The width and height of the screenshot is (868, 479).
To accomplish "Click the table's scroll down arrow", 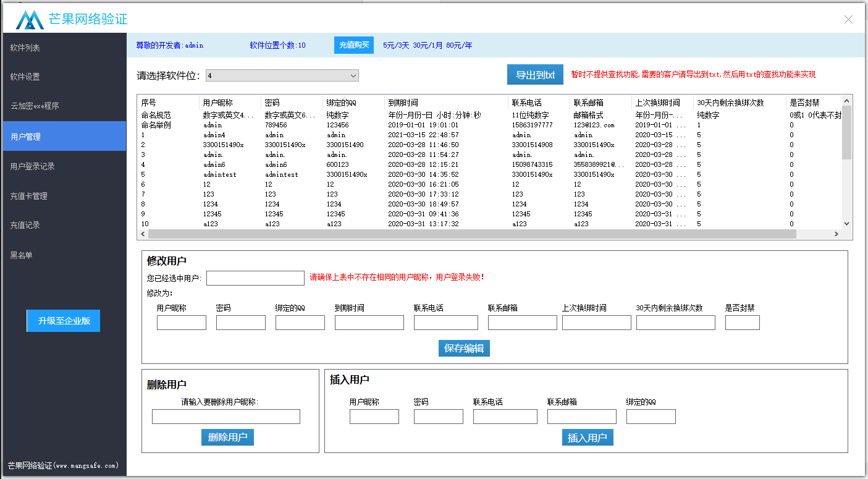I will 846,224.
